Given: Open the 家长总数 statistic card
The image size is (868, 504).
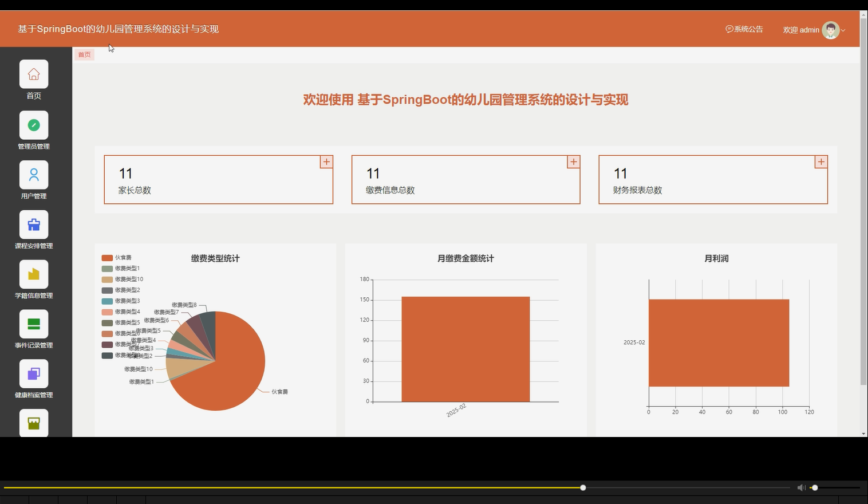Looking at the screenshot, I should 218,180.
